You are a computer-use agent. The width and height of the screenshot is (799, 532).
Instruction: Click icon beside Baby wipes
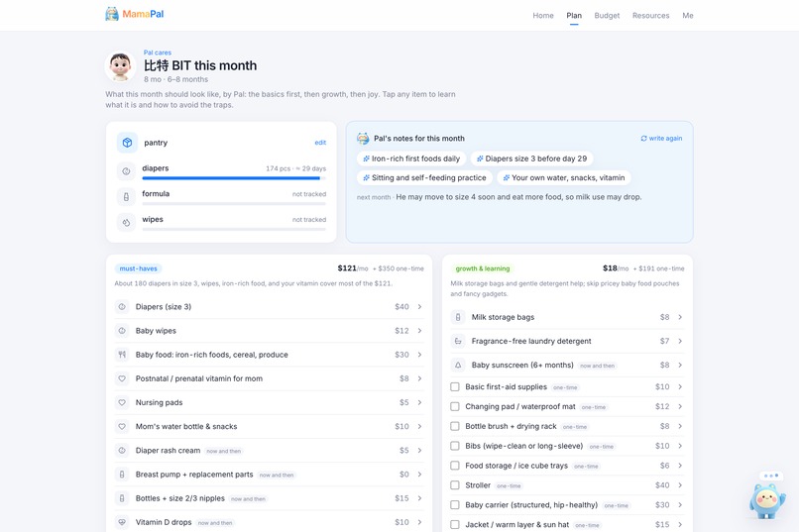point(122,331)
